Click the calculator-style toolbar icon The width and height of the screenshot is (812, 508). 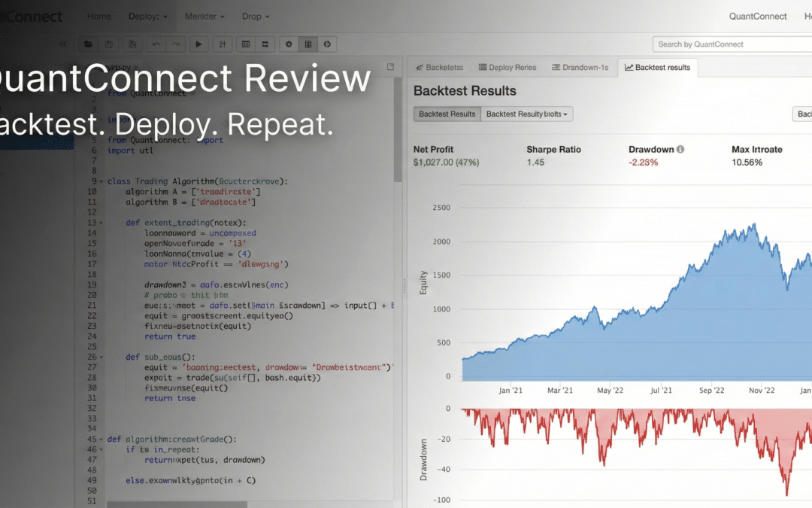click(x=308, y=44)
